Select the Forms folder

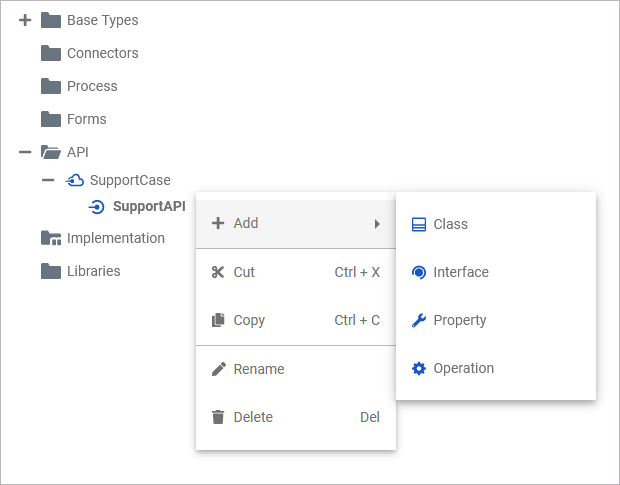tap(86, 119)
